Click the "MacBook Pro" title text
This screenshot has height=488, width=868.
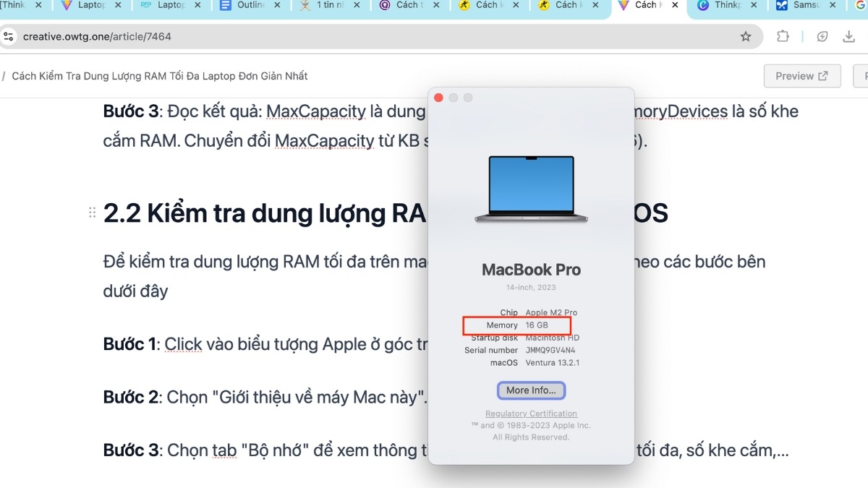click(531, 270)
